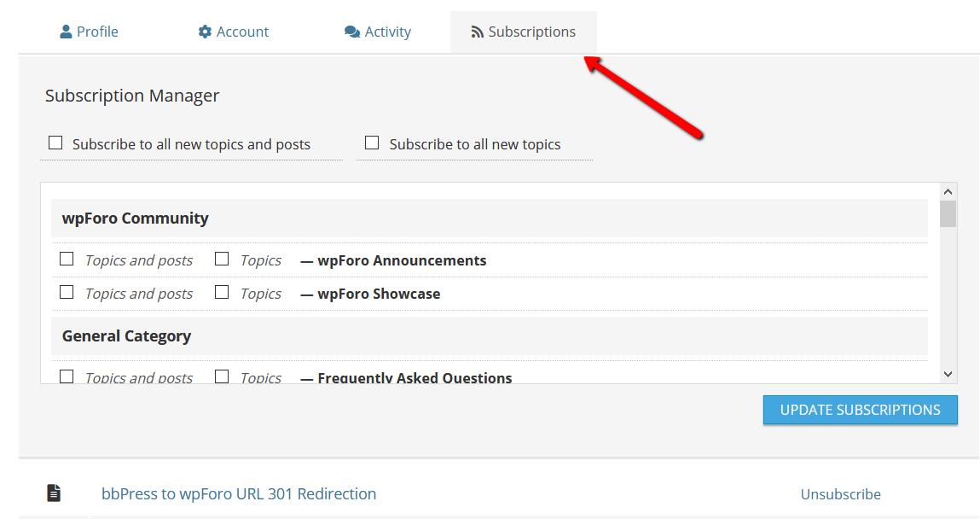Click the Subscriptions RSS feed icon
Screen dimensions: 980x519
tap(478, 32)
